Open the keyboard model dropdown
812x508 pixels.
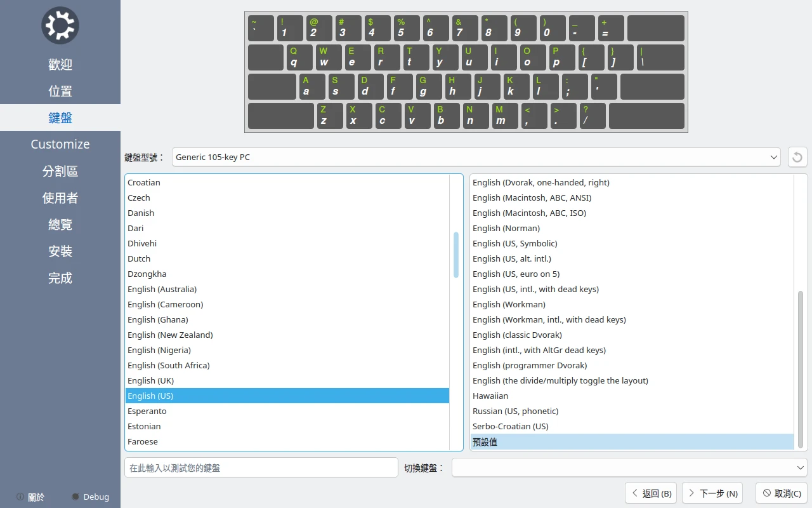476,157
